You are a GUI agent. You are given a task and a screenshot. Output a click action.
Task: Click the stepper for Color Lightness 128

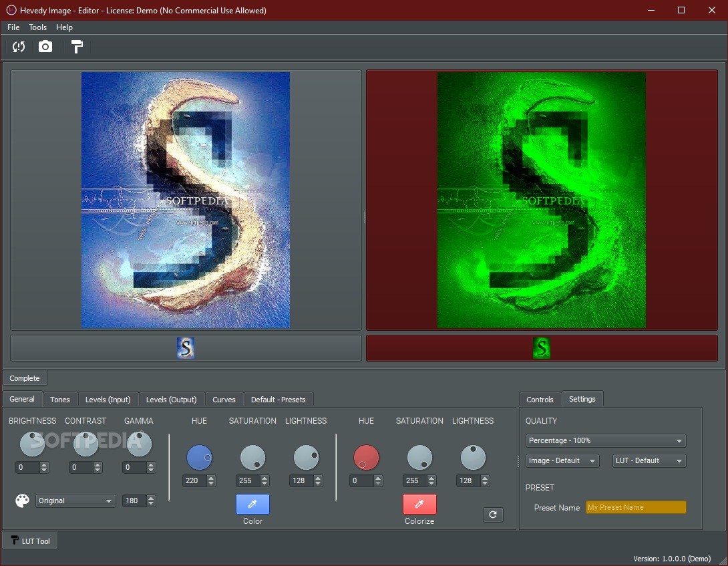pos(318,480)
